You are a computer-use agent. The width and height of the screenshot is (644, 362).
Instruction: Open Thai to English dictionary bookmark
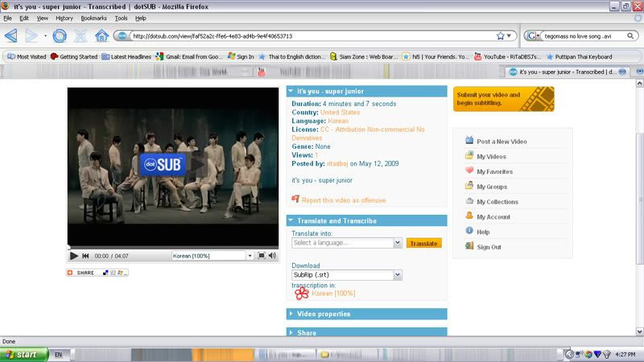point(292,56)
